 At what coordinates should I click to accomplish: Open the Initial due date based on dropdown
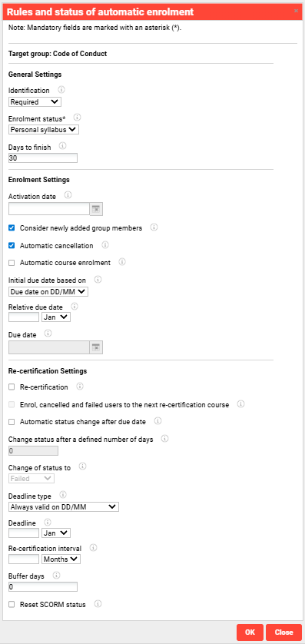pos(48,291)
